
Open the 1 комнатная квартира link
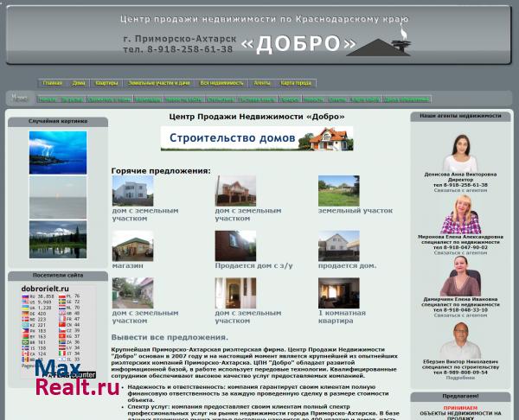(x=342, y=317)
